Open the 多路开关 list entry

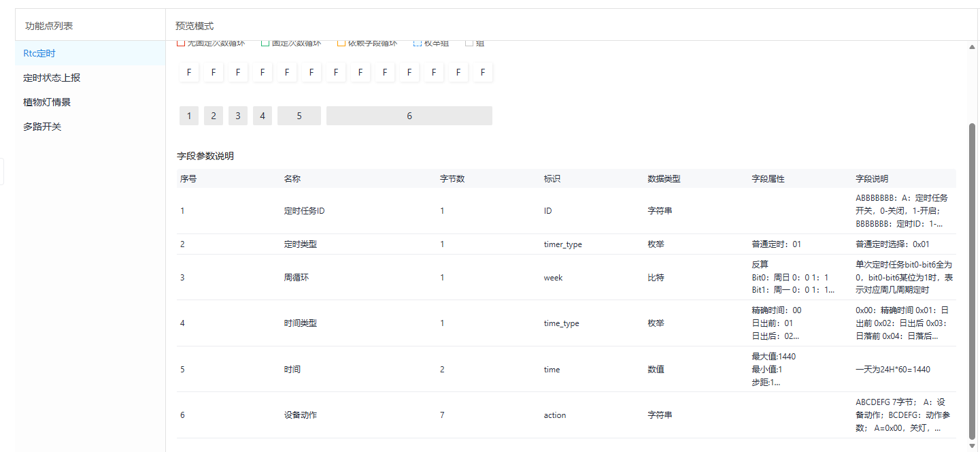[42, 127]
